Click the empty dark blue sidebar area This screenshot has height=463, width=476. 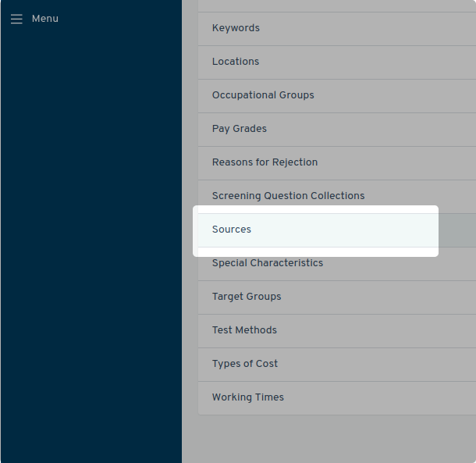[x=91, y=234]
